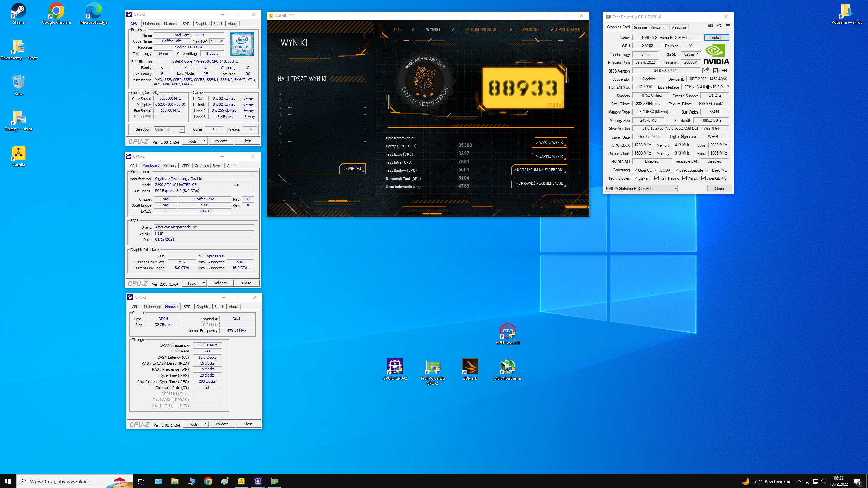Open the GPU selection dropdown in GPU-Z
868x488 pixels.
641,189
